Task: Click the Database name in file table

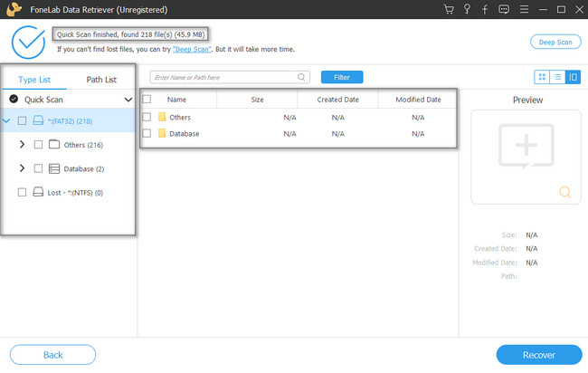Action: click(x=185, y=134)
